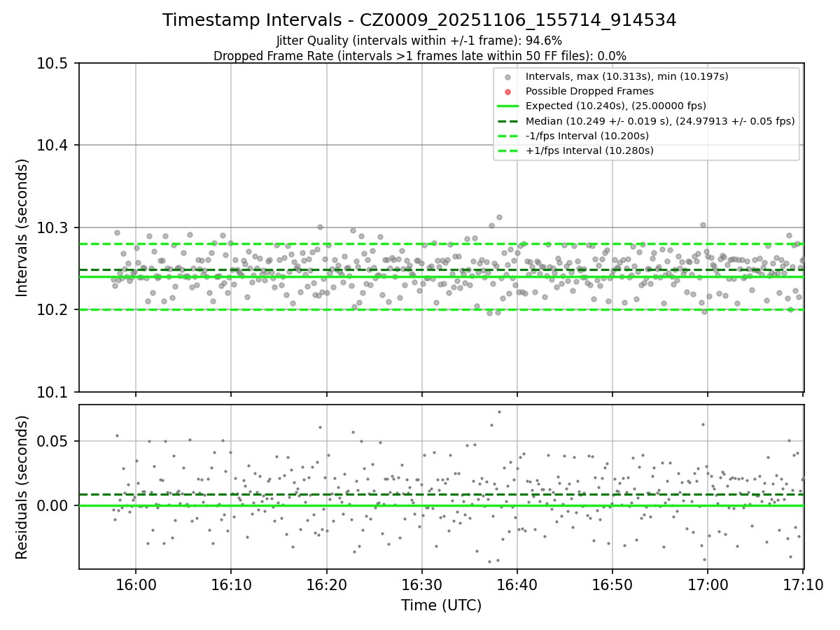This screenshot has height=630, width=840.
Task: Click the gray Intervals legend marker
Action: [508, 76]
